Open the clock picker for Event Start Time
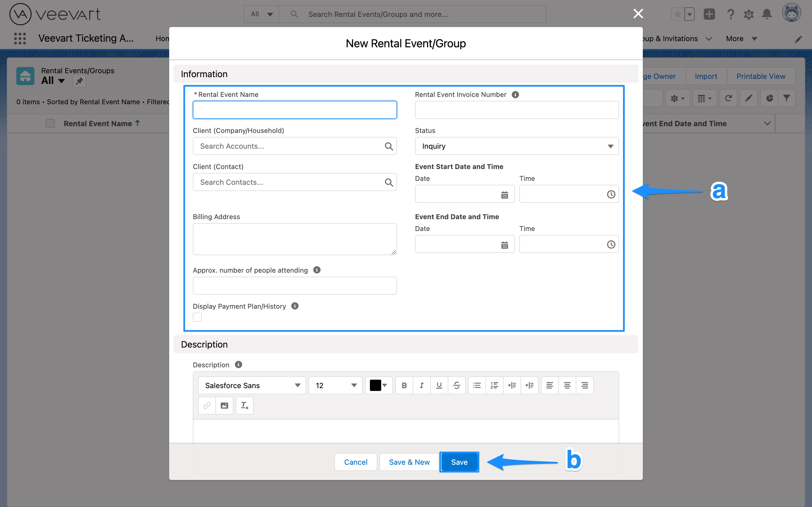The height and width of the screenshot is (507, 812). tap(611, 194)
